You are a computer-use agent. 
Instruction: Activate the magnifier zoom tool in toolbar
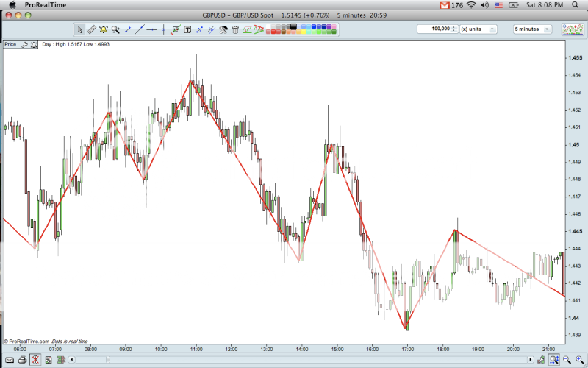[115, 29]
